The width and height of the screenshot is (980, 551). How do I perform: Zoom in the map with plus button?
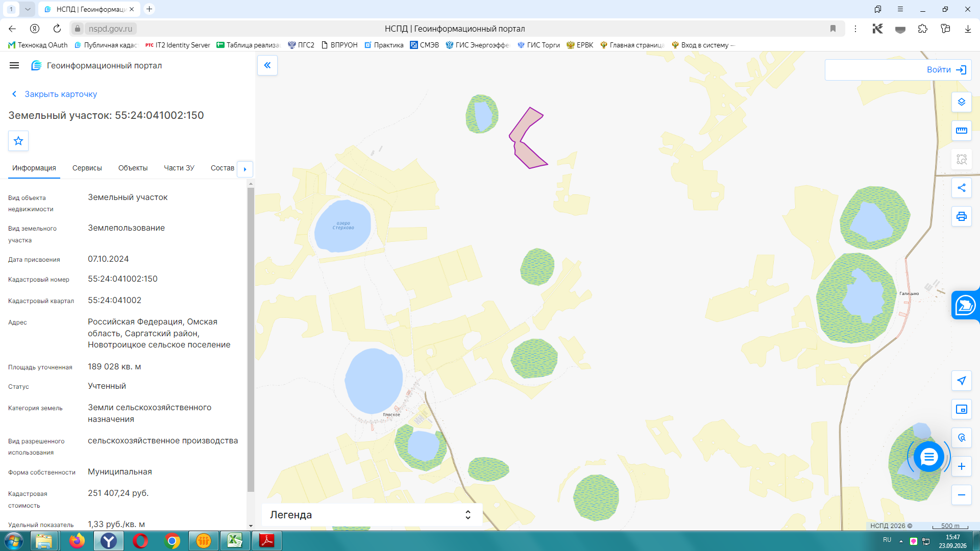(962, 466)
